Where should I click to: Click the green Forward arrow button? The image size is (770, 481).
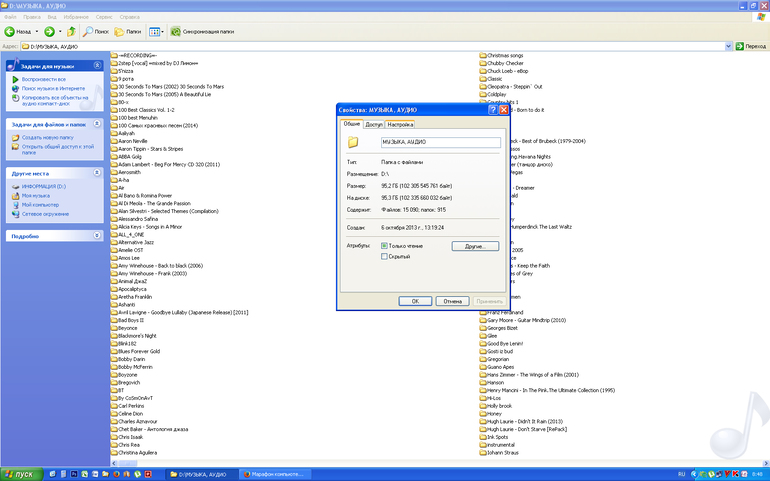48,32
